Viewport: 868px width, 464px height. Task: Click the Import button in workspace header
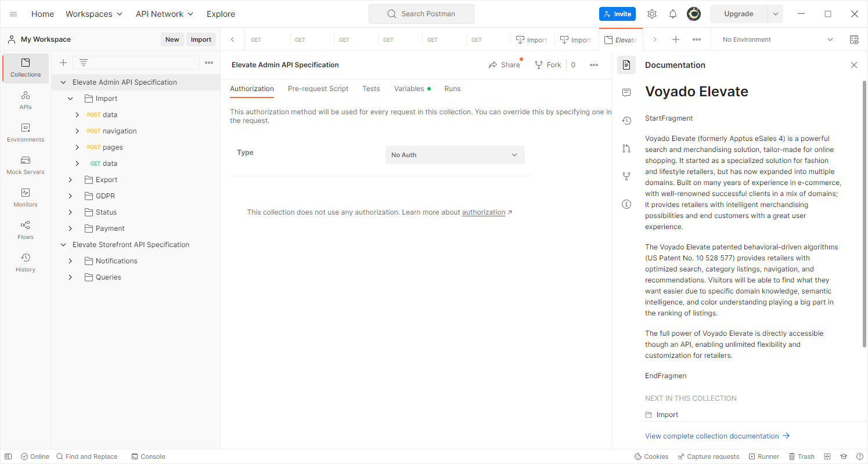click(201, 39)
